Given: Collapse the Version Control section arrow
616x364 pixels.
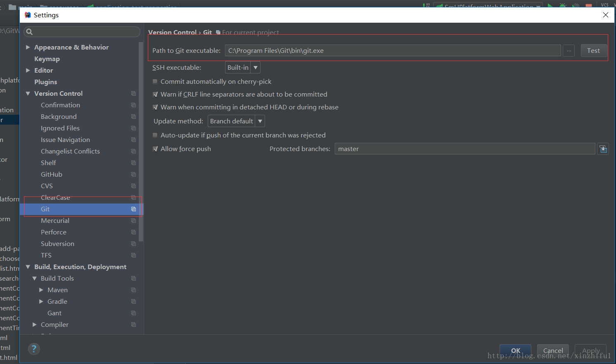Looking at the screenshot, I should (x=28, y=94).
